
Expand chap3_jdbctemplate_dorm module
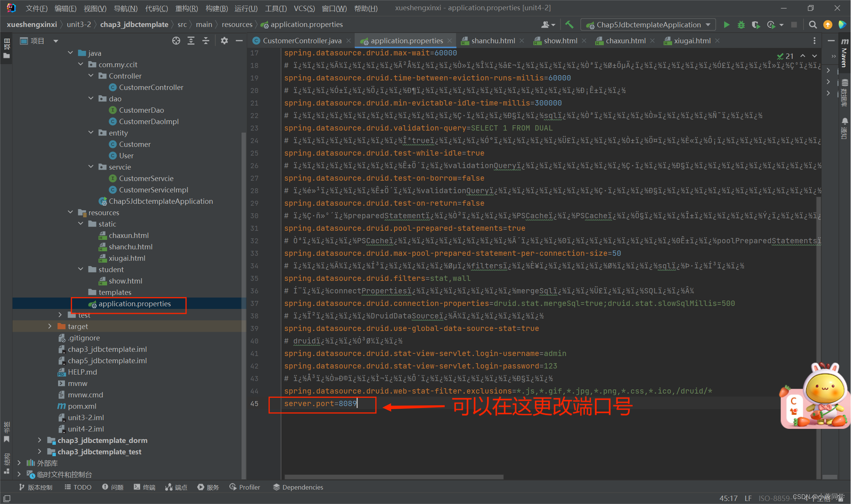(x=39, y=440)
